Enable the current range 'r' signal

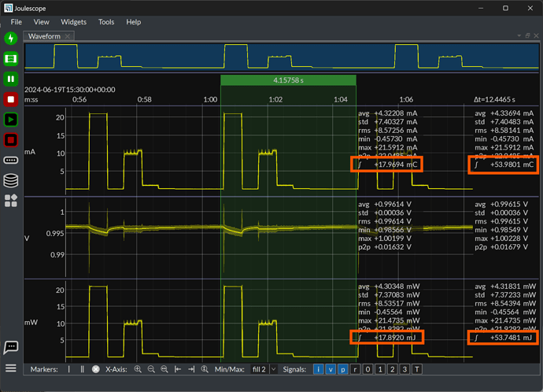point(355,369)
